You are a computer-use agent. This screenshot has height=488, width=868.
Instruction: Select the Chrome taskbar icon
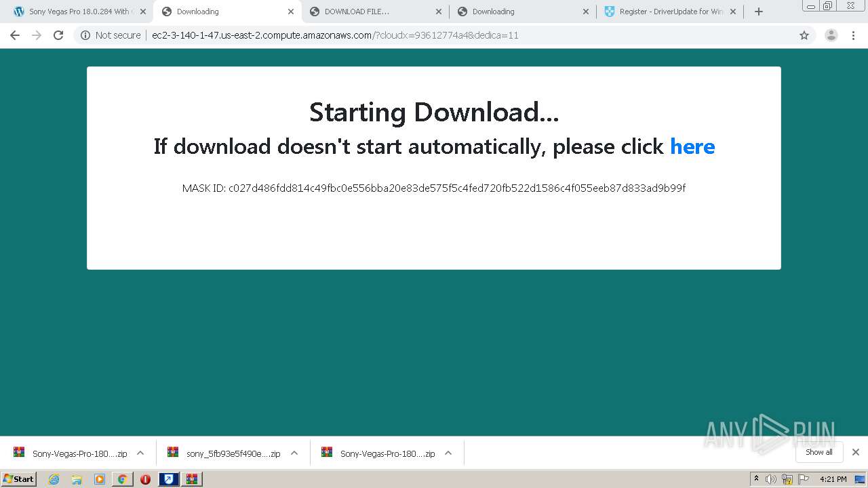(x=122, y=479)
